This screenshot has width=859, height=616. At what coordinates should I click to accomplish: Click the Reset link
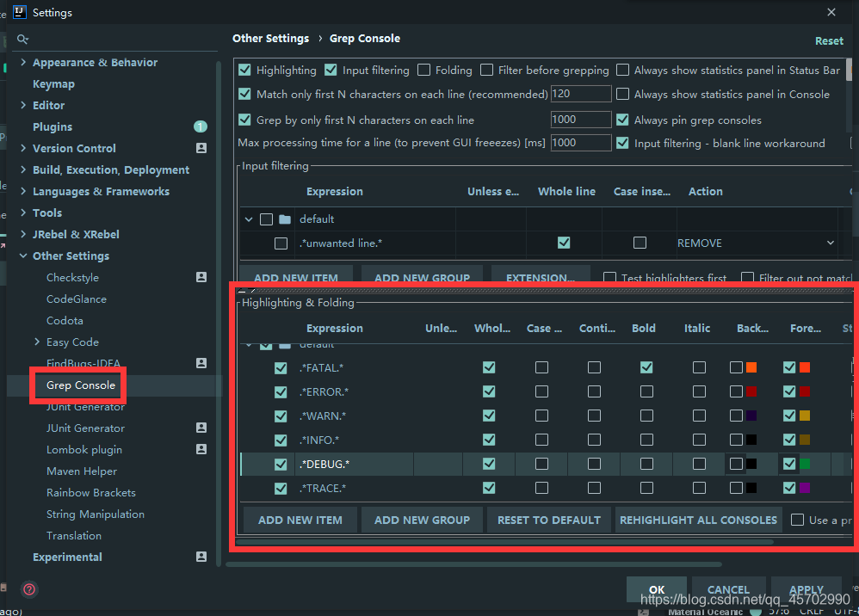829,41
